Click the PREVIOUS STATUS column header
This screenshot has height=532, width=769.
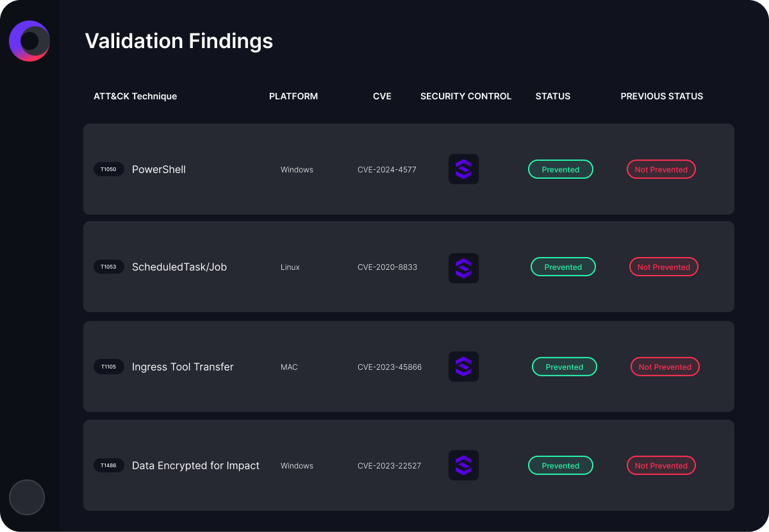662,96
